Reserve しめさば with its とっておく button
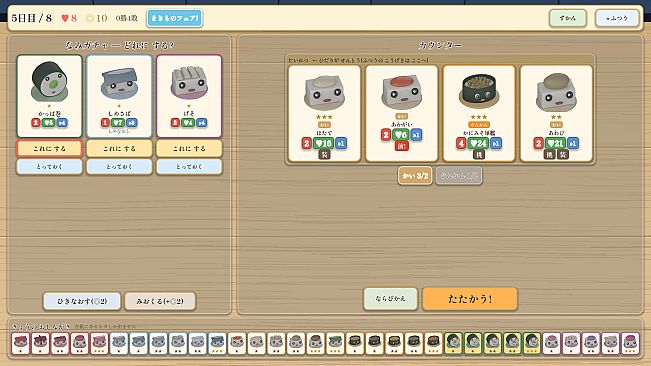Image resolution: width=651 pixels, height=366 pixels. coord(119,166)
